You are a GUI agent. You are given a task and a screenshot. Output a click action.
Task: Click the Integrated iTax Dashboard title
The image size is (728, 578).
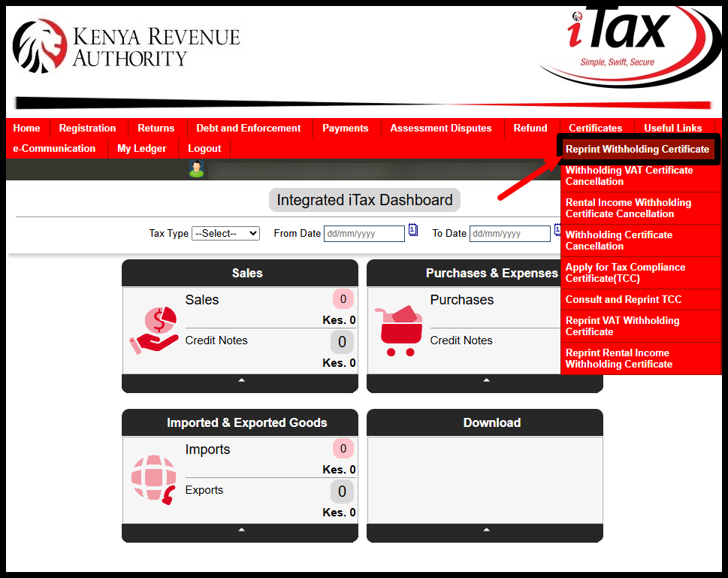(x=364, y=200)
